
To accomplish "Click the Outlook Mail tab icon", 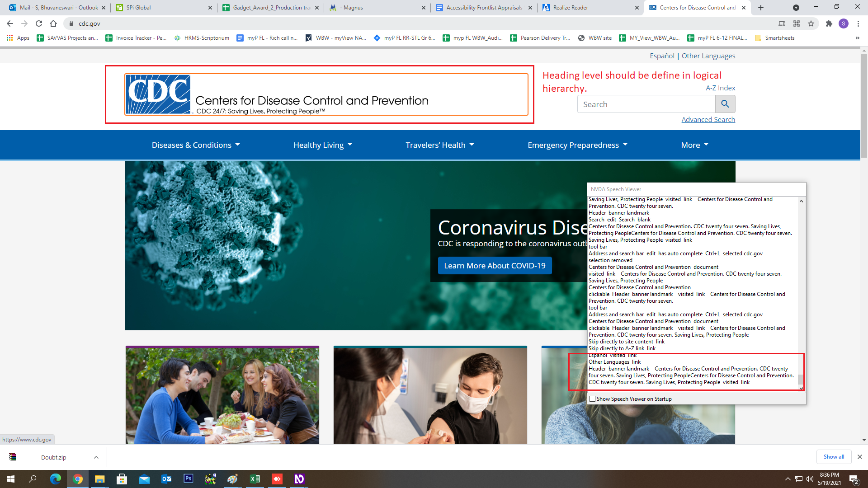I will click(x=9, y=7).
